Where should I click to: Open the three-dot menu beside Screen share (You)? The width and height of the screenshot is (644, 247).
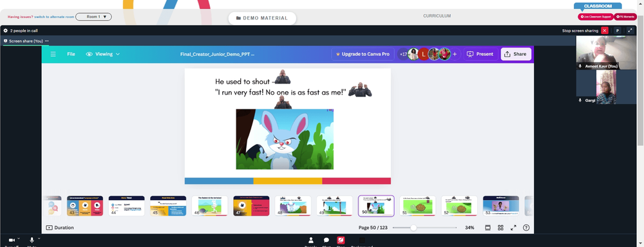click(x=47, y=41)
